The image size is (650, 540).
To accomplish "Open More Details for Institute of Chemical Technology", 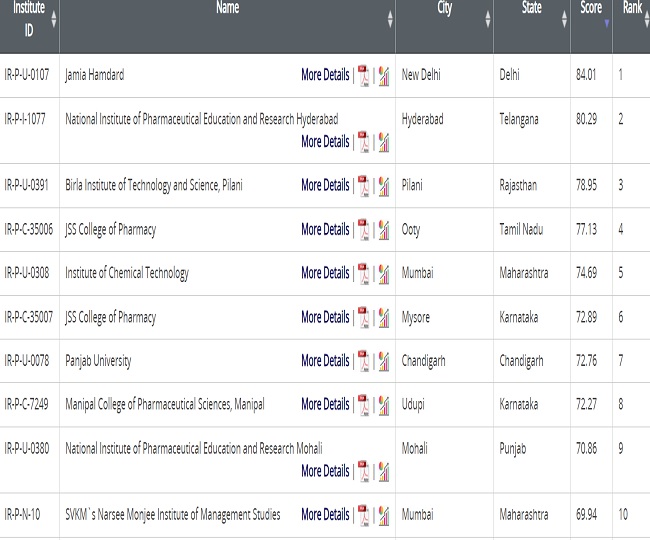I will point(325,274).
